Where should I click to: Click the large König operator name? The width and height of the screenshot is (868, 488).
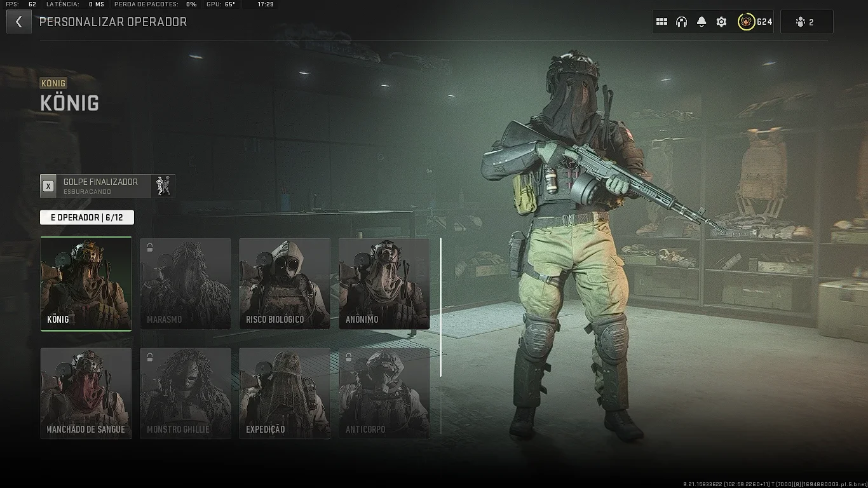(x=70, y=103)
